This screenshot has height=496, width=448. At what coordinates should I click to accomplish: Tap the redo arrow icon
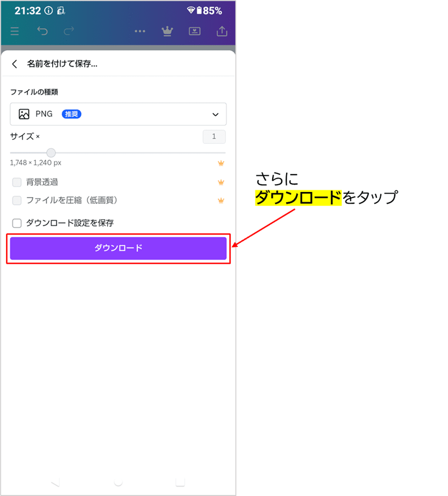69,31
